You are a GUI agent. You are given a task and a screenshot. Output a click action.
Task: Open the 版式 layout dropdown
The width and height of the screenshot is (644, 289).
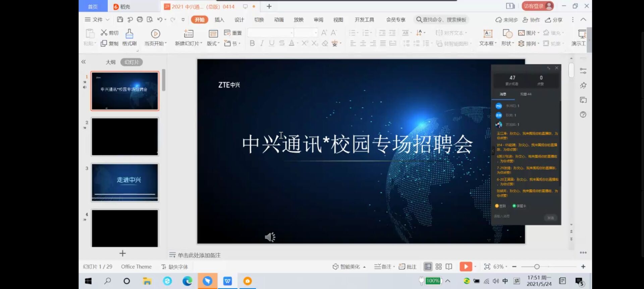pos(213,44)
